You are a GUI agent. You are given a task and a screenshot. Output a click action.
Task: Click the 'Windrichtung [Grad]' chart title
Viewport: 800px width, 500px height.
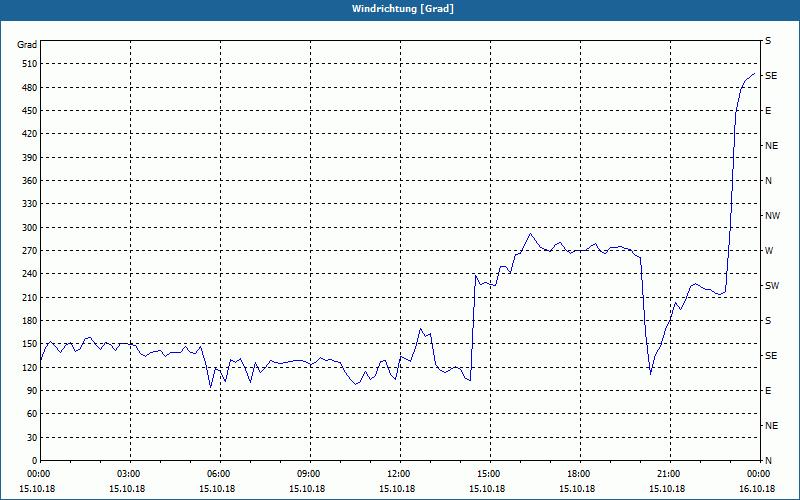pyautogui.click(x=403, y=9)
